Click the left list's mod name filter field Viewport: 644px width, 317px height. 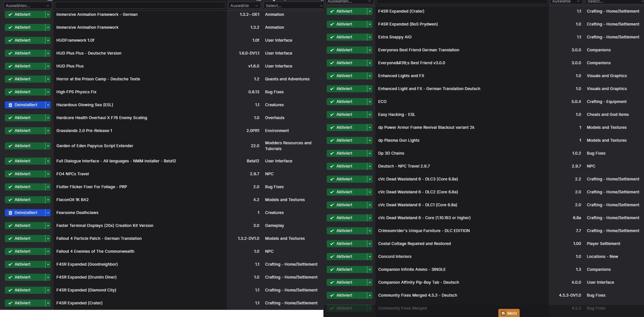140,5
